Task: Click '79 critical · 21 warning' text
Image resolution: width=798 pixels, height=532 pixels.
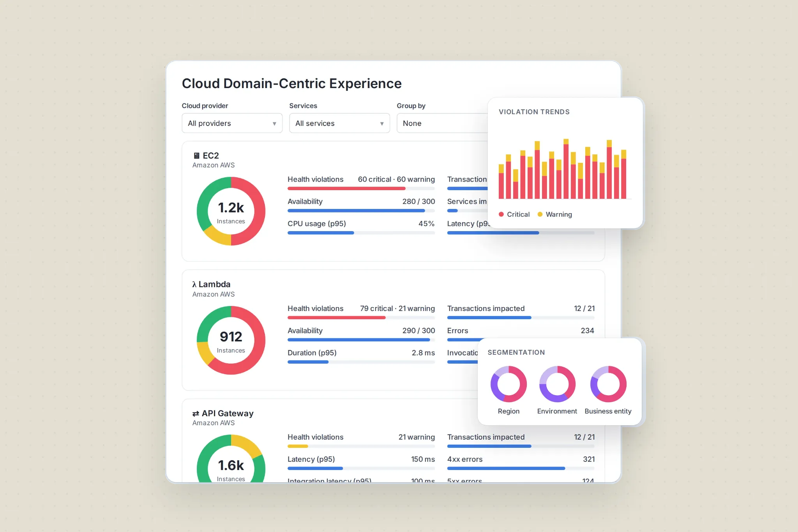Action: (x=397, y=308)
